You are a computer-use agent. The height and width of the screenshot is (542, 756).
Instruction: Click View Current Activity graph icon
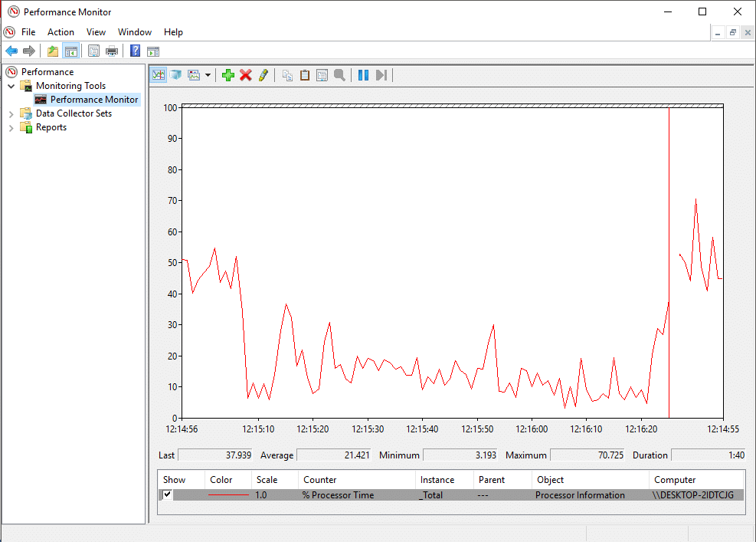[159, 75]
